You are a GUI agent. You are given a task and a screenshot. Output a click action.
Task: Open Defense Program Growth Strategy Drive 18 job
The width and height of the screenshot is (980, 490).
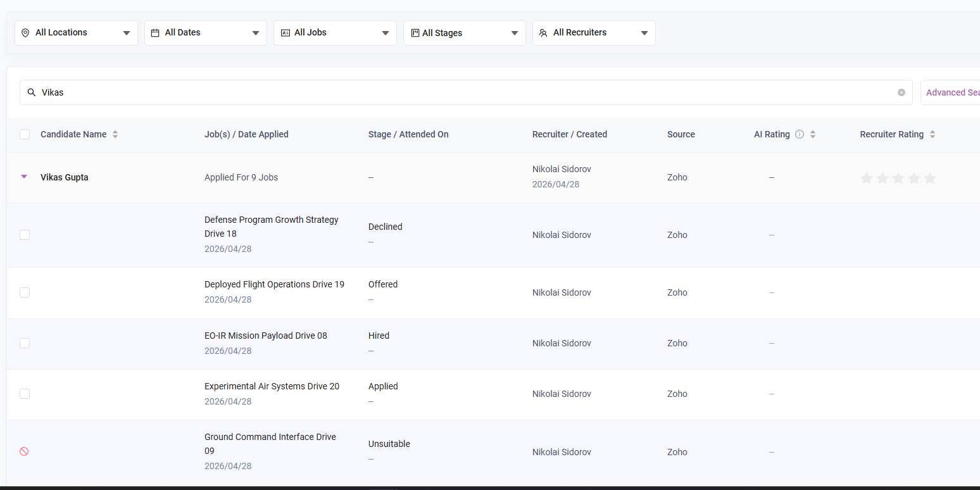tap(272, 227)
